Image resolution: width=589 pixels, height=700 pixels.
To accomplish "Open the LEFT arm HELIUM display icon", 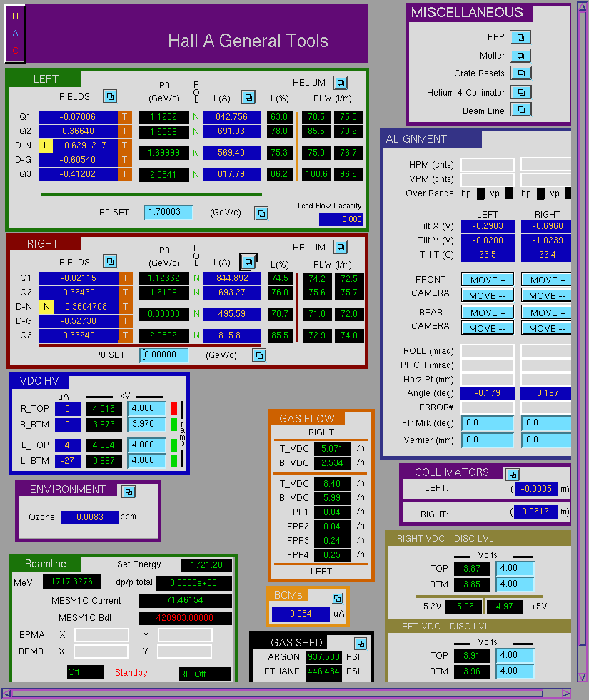I will [x=341, y=83].
